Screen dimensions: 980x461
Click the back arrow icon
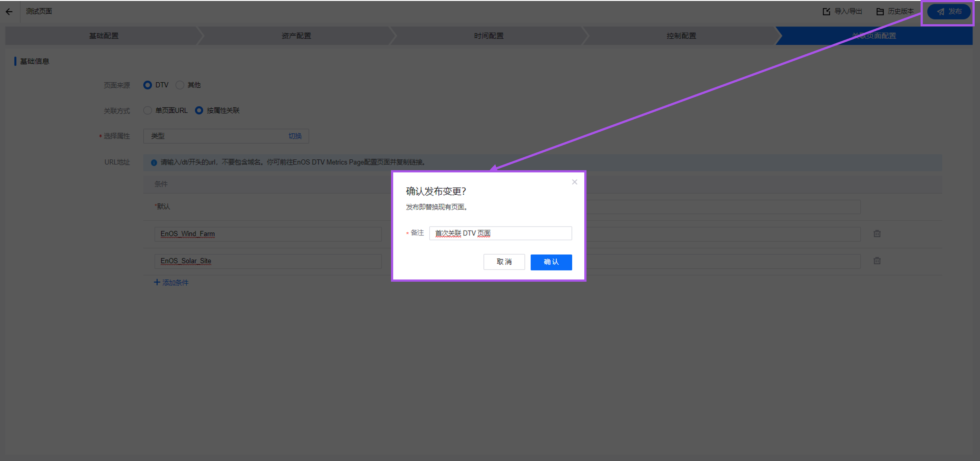tap(9, 11)
